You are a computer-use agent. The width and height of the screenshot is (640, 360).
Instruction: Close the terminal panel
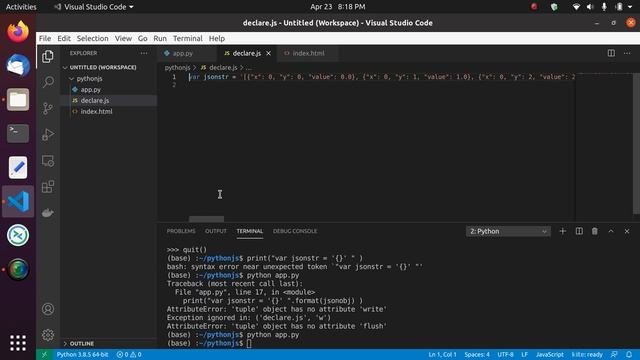tap(627, 231)
